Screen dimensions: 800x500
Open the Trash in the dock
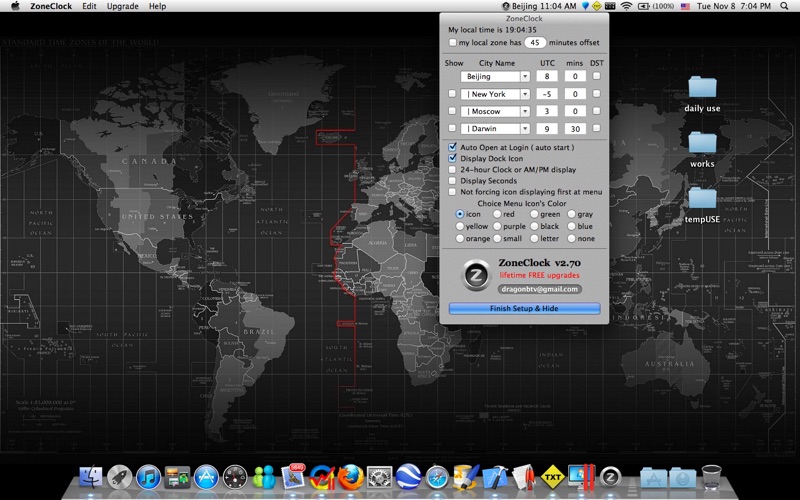click(711, 478)
